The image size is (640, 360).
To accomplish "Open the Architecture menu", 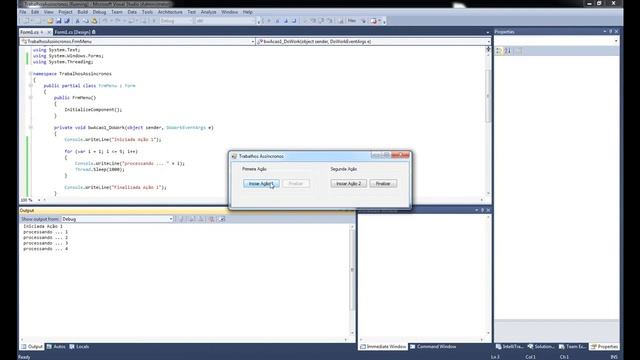I will point(170,12).
